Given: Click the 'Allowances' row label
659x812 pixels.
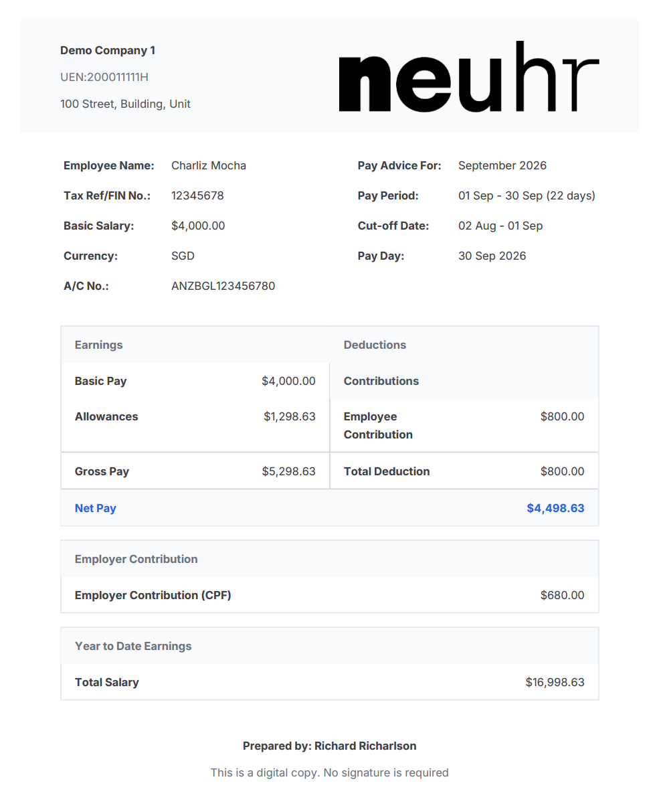Looking at the screenshot, I should click(106, 416).
